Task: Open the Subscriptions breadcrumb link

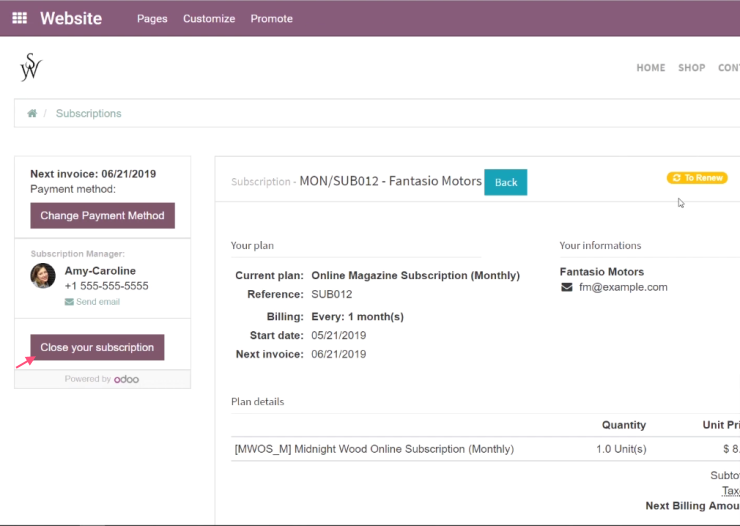Action: [88, 113]
